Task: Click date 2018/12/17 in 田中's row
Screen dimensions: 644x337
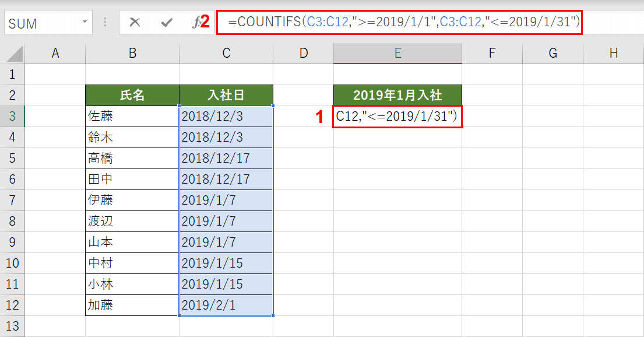Action: pos(226,179)
